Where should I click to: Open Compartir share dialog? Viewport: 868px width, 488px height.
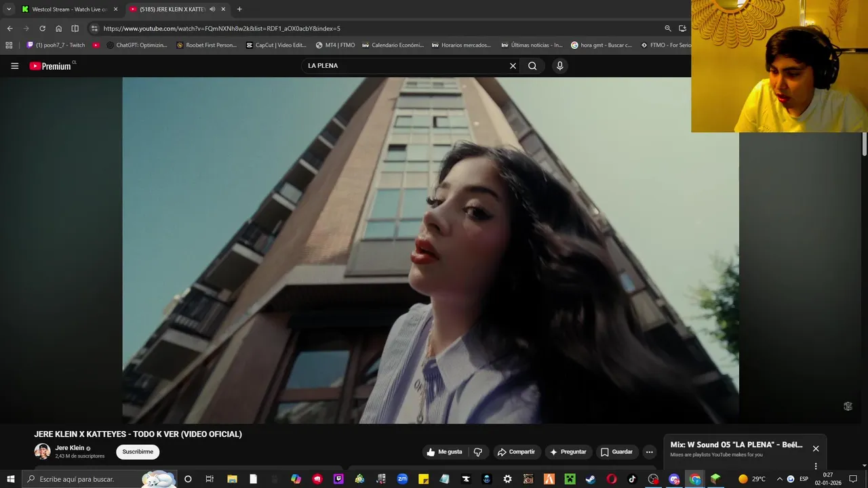pyautogui.click(x=515, y=452)
